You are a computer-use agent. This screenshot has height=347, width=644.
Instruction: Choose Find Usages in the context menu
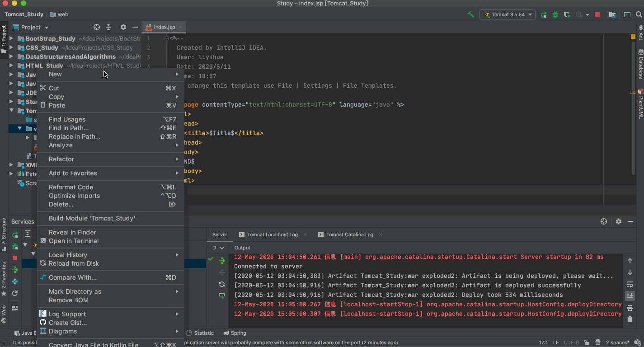(110, 119)
